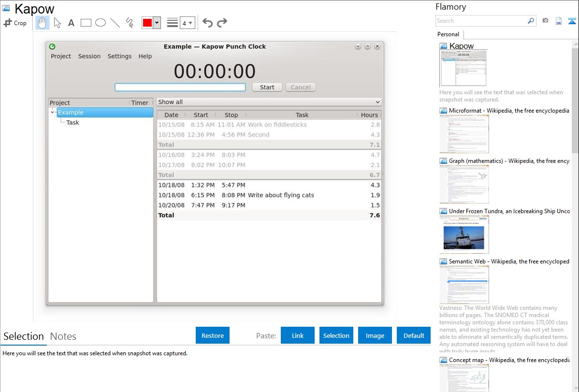Screen dimensions: 579x392
Task: Click Start beside the task input
Action: pyautogui.click(x=267, y=87)
